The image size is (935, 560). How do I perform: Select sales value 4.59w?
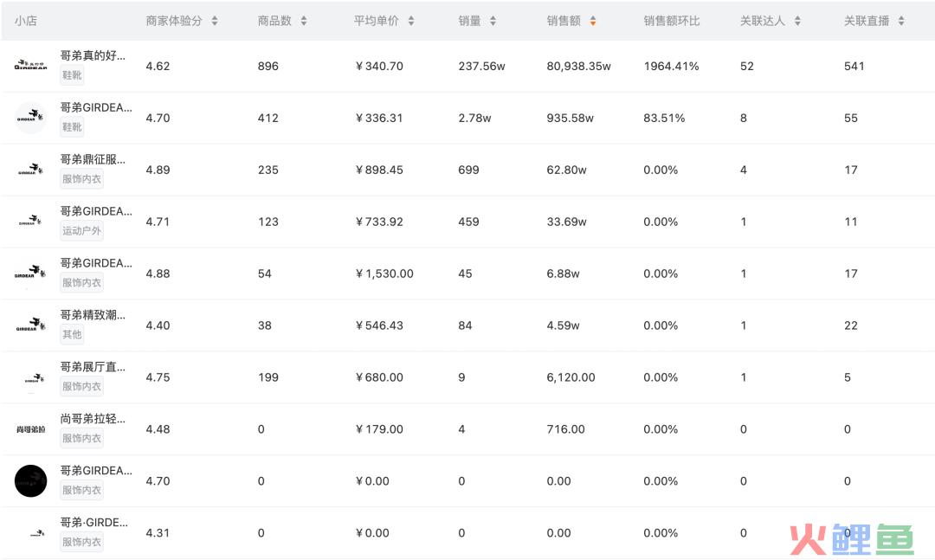point(563,325)
